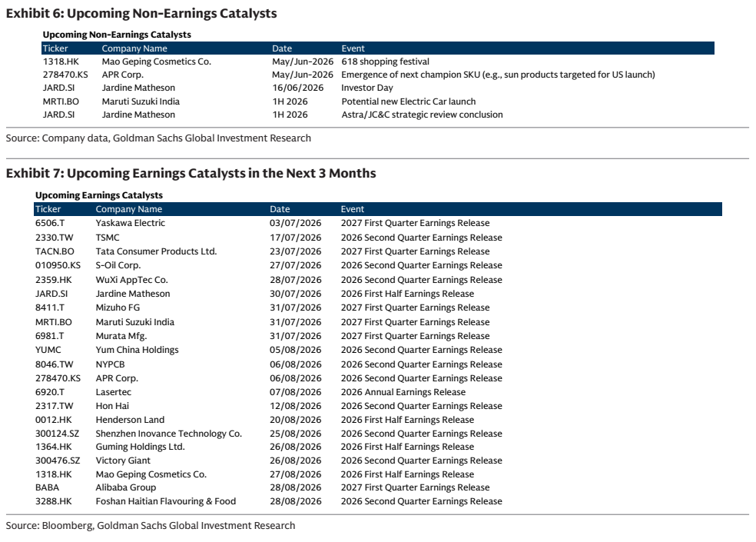Click the "Lasertec" company name
This screenshot has height=542, width=756.
[x=113, y=392]
